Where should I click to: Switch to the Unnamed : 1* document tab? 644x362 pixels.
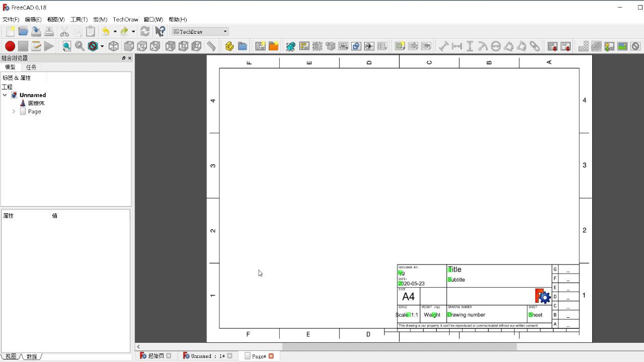[208, 356]
